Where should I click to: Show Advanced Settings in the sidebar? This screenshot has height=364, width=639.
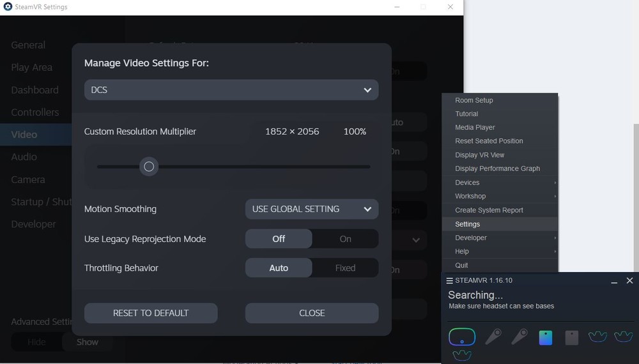[87, 342]
